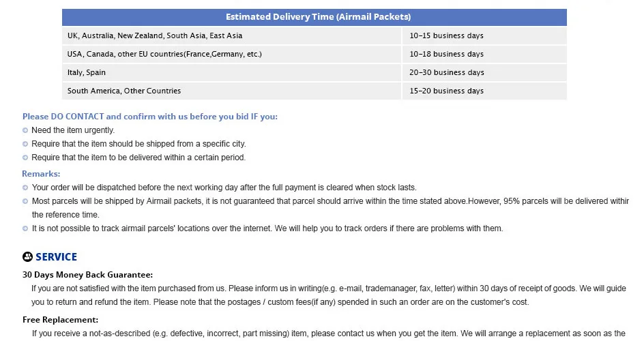Viewport: 644px width, 341px height.
Task: Click bullet icon beside 'Need the item urgently'
Action: pyautogui.click(x=25, y=130)
